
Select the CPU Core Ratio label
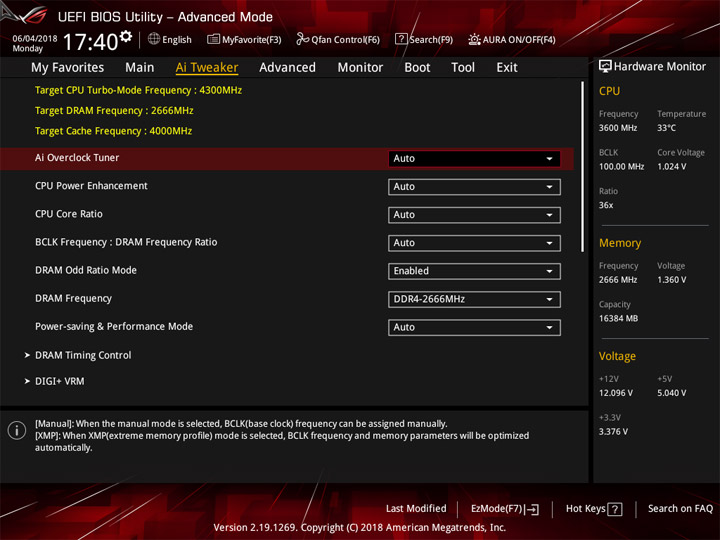(69, 214)
